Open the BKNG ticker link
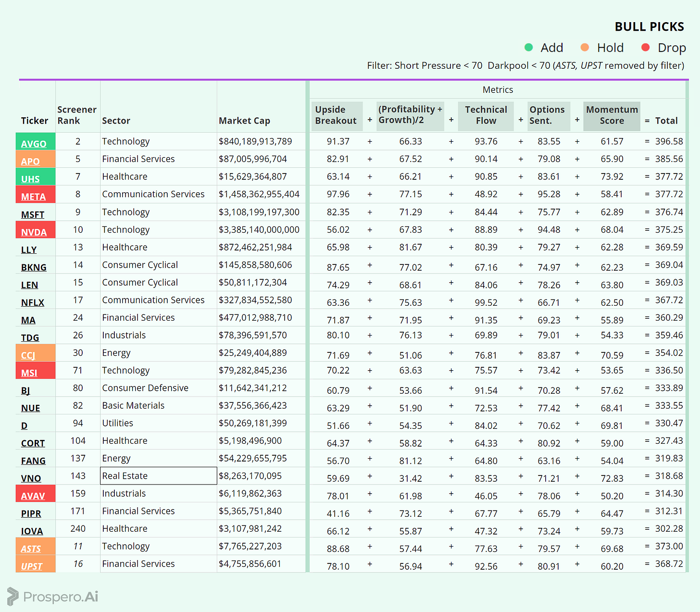 coord(34,267)
